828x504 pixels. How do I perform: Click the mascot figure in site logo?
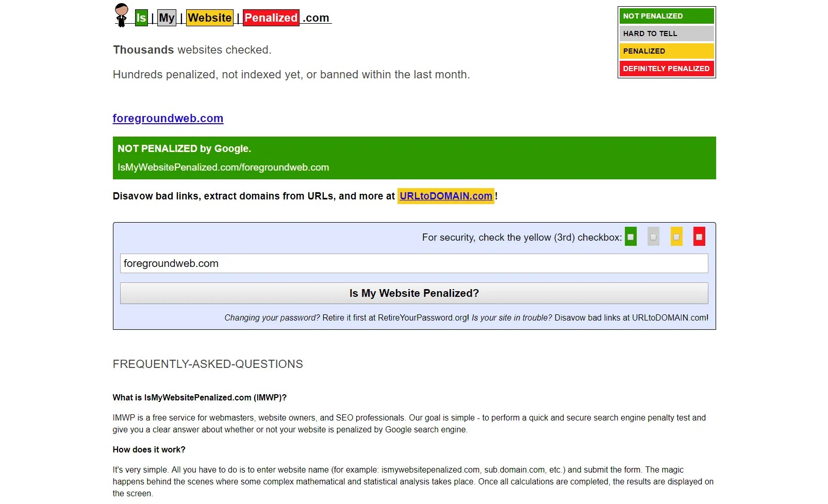tap(121, 15)
